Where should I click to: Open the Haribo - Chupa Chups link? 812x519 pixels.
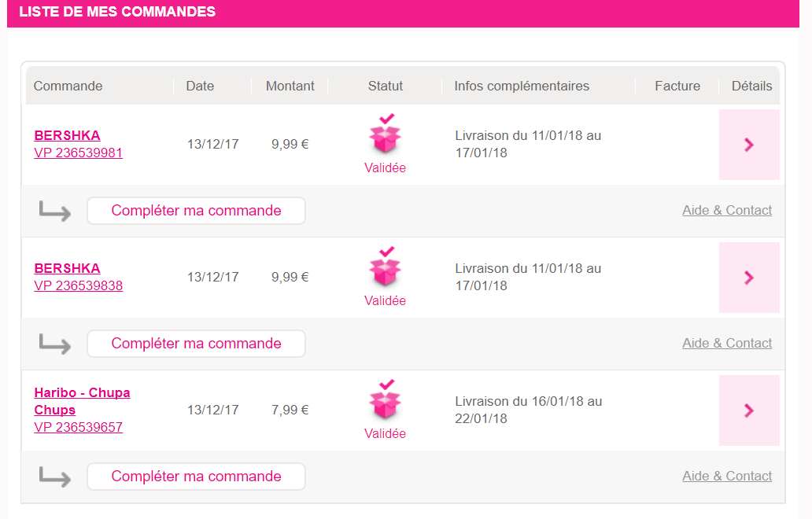pyautogui.click(x=82, y=401)
